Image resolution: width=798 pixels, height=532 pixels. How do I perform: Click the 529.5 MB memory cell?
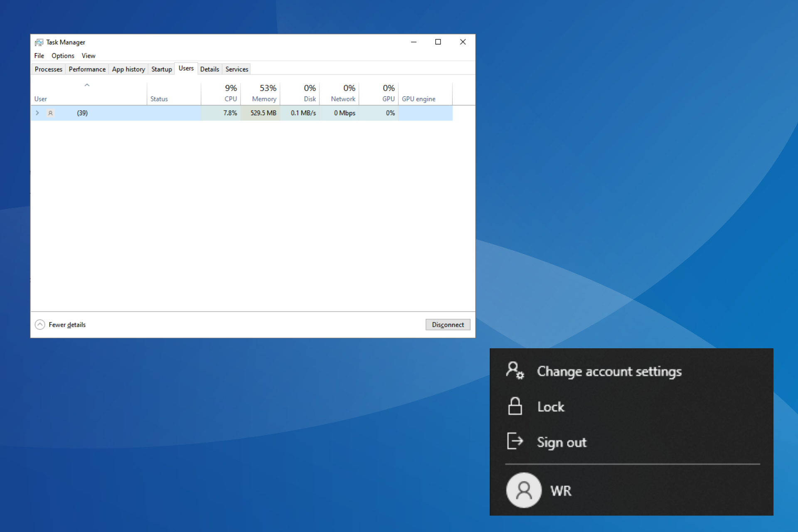[x=260, y=113]
